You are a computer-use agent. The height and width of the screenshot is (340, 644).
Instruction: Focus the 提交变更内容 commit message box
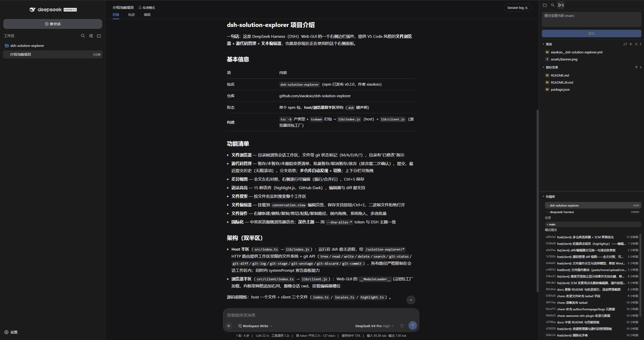pyautogui.click(x=591, y=19)
